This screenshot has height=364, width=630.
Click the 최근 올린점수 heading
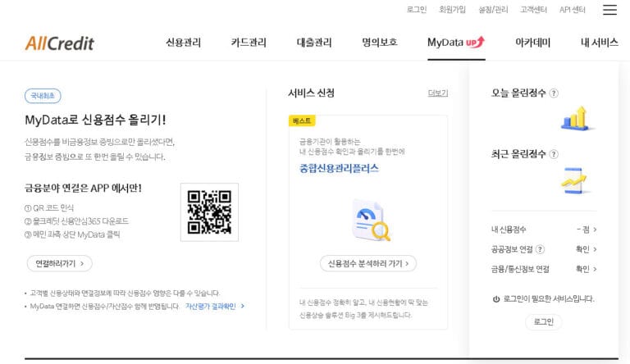pyautogui.click(x=518, y=154)
